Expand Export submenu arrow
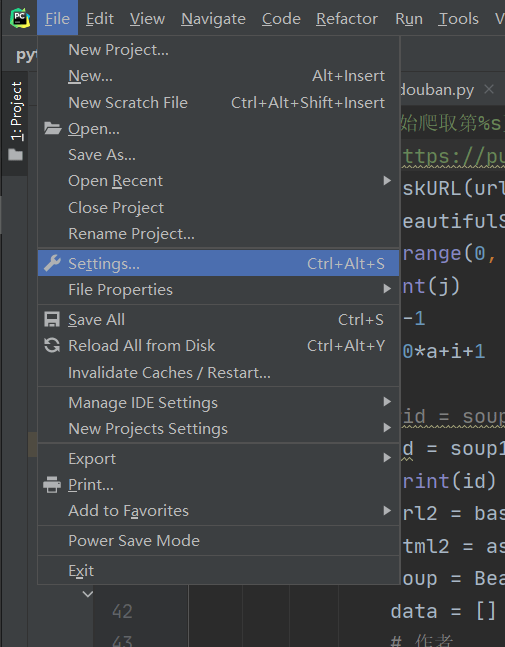Image resolution: width=505 pixels, height=647 pixels. tap(387, 458)
